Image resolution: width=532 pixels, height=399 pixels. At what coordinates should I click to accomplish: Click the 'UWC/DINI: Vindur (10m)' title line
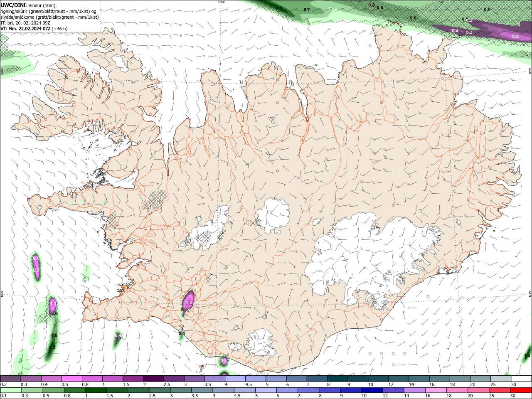point(29,5)
